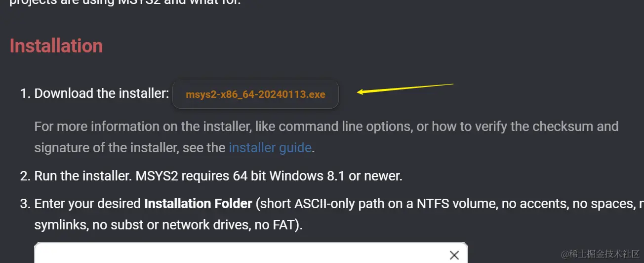This screenshot has width=644, height=263.
Task: Download msys2-x86_64-20240113.exe installer
Action: click(x=255, y=94)
